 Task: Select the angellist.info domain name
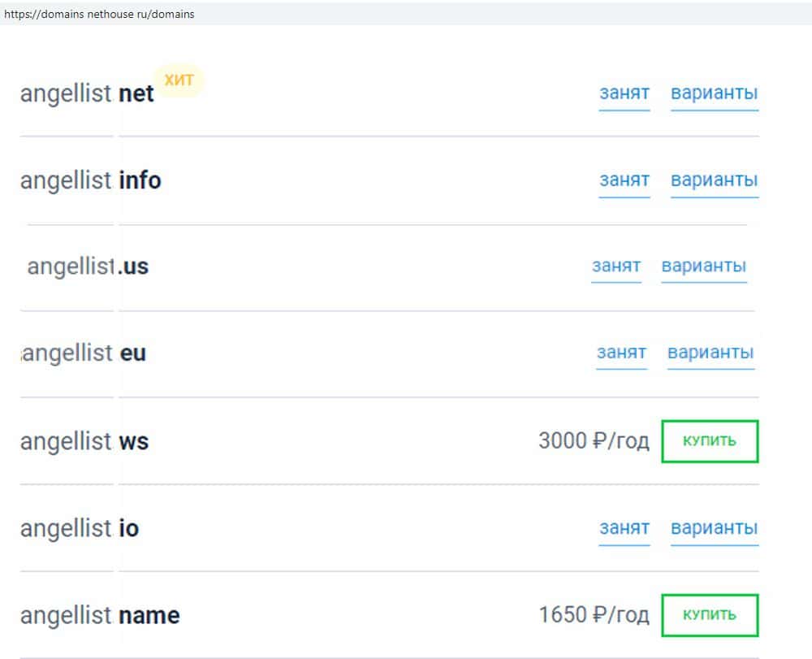click(90, 180)
